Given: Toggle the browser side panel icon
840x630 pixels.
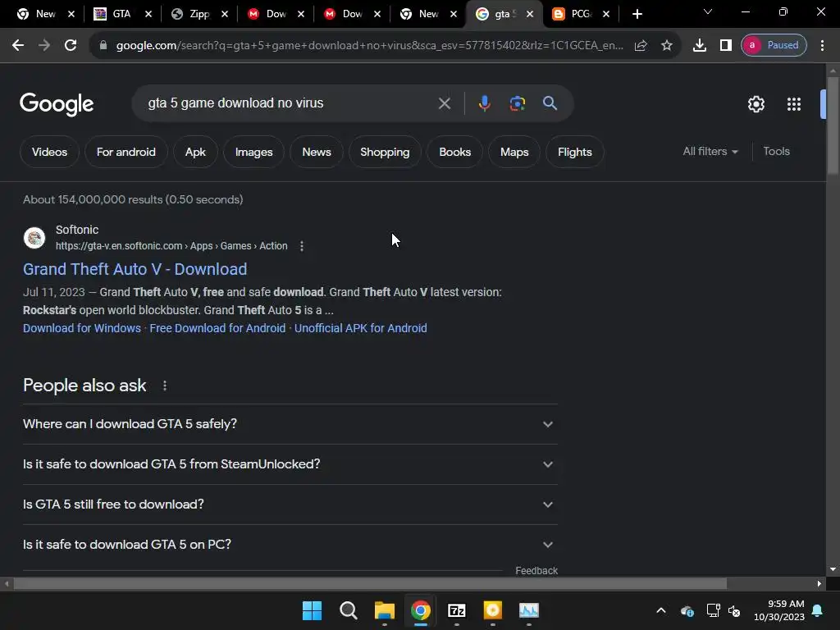Looking at the screenshot, I should (x=725, y=46).
